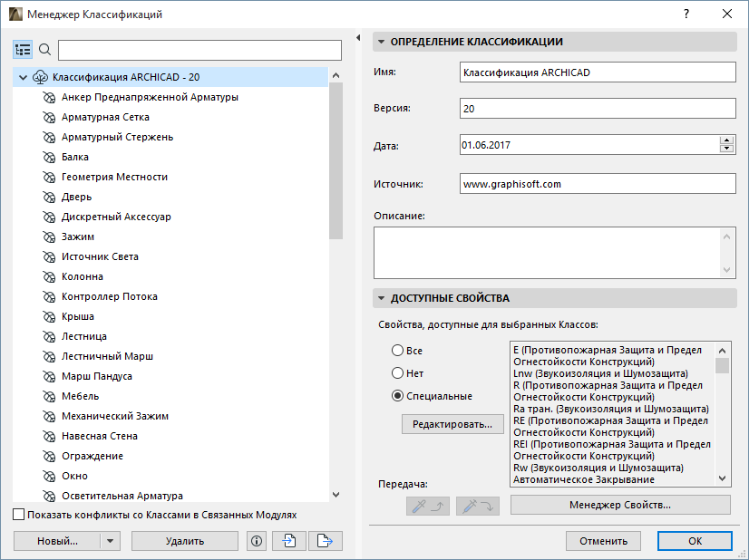The image size is (749, 560).
Task: Decrease the Дата value with down arrow
Action: [726, 149]
